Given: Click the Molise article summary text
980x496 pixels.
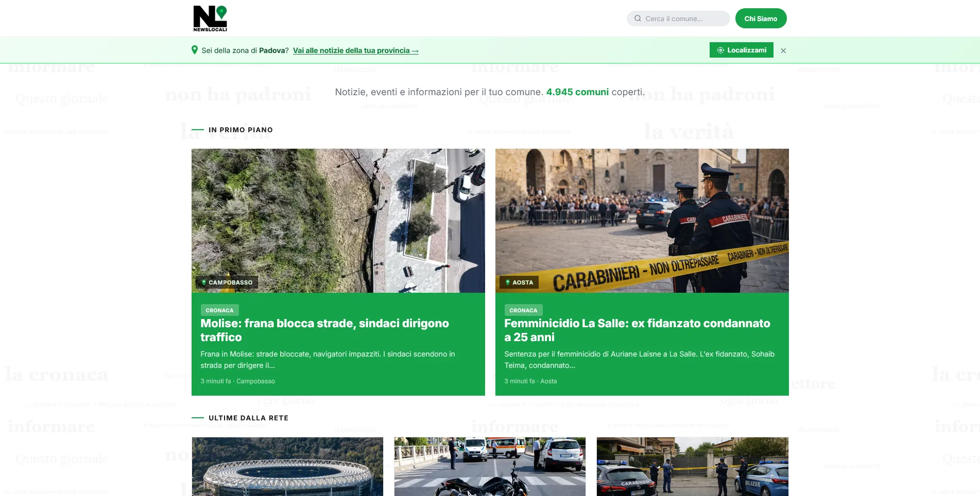Looking at the screenshot, I should click(328, 360).
